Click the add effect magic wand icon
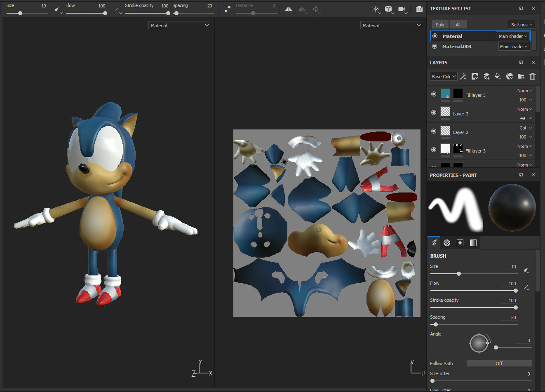The height and width of the screenshot is (392, 545). [463, 76]
